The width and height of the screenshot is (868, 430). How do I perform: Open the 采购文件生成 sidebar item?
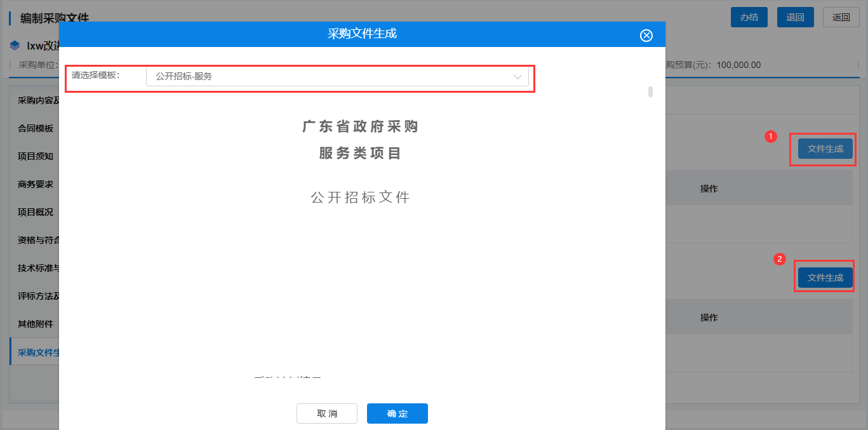pyautogui.click(x=36, y=353)
